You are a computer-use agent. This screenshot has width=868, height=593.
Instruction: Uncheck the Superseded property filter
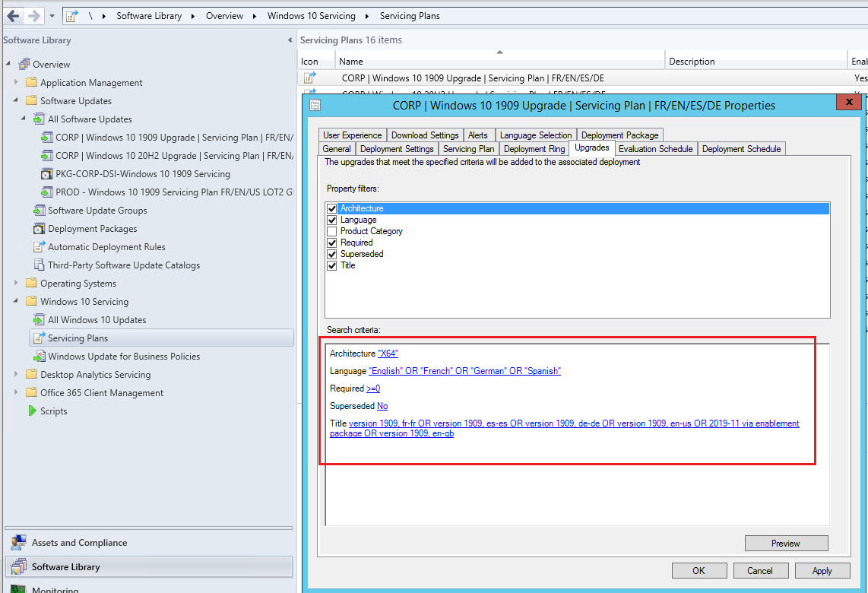tap(332, 254)
